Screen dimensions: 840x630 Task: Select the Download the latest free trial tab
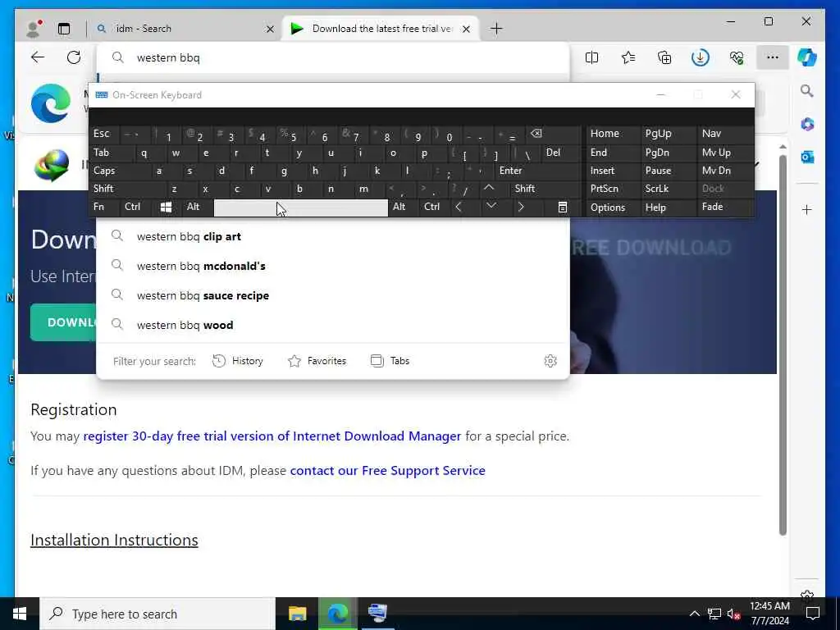[x=381, y=29]
